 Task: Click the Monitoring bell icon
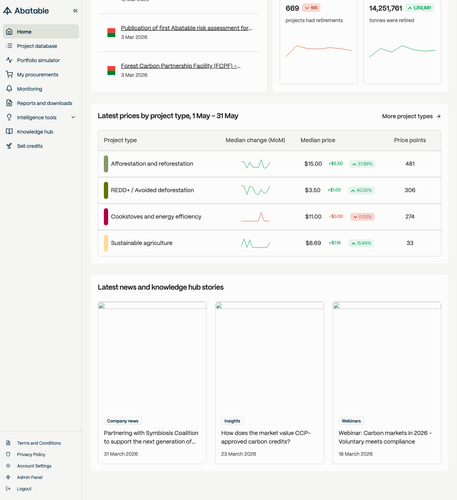[x=9, y=89]
